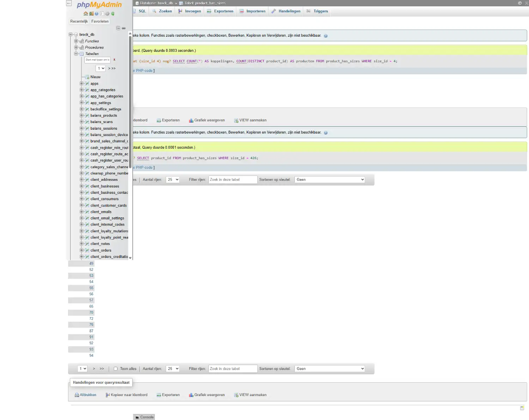Click bookmark icon at bottom right corner
This screenshot has height=420, width=529.
(x=522, y=408)
